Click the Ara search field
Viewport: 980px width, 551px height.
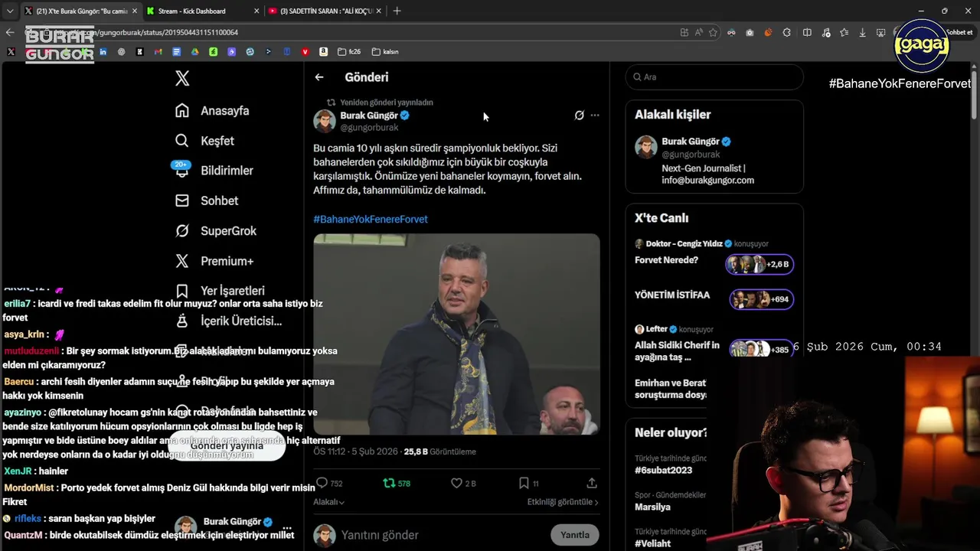tap(714, 77)
